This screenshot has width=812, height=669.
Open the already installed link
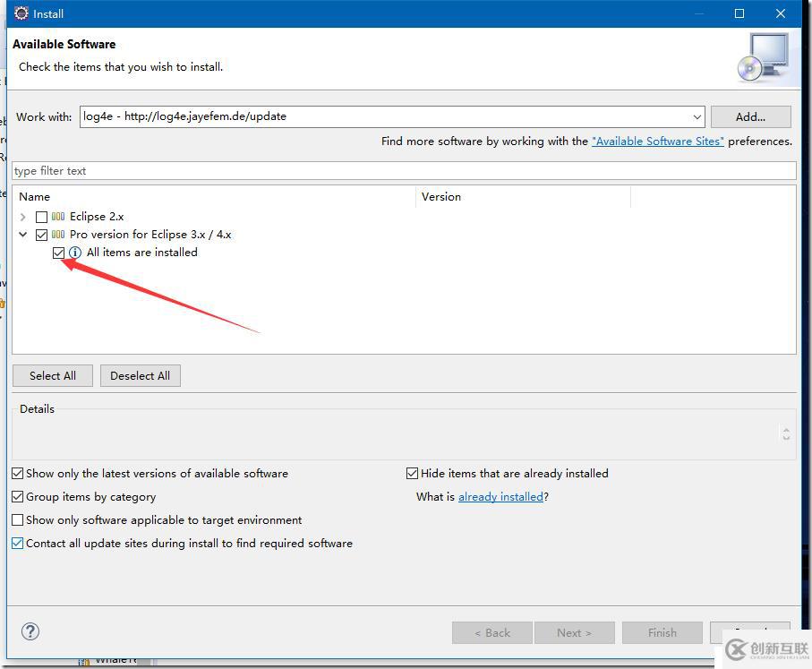point(500,496)
